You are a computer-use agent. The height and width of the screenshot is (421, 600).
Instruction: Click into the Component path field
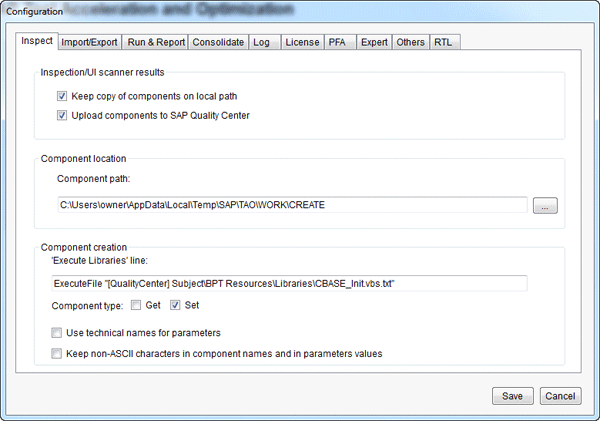click(x=289, y=205)
